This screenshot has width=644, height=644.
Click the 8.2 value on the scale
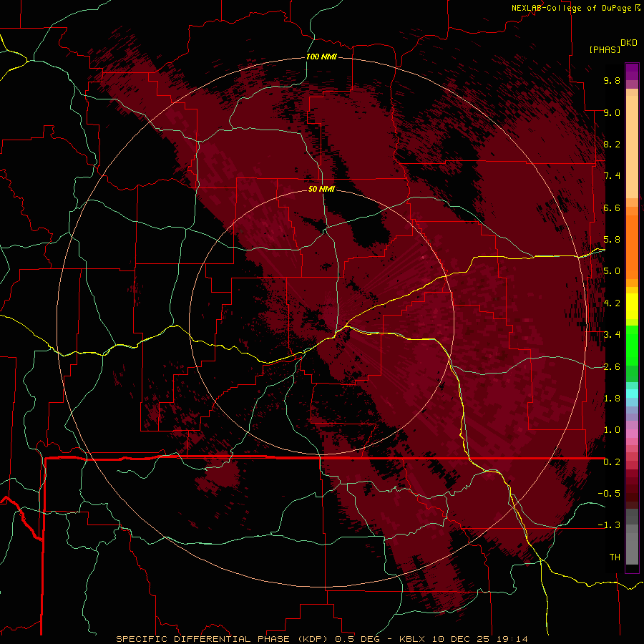pos(612,144)
